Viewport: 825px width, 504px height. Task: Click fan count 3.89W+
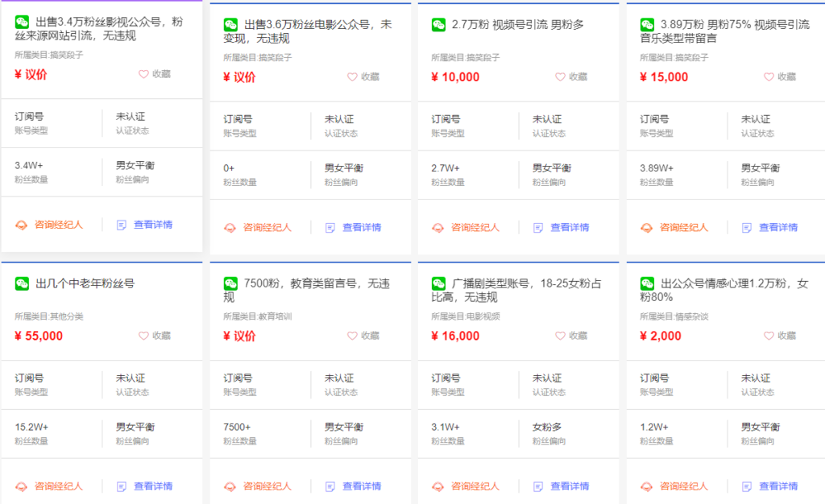point(657,168)
